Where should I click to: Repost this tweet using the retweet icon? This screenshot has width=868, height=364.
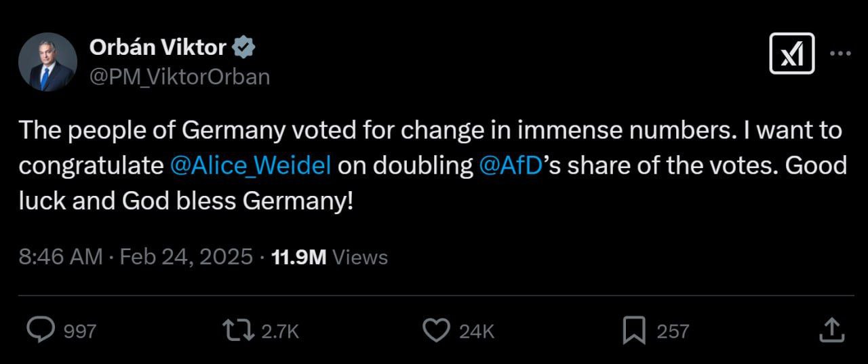click(x=237, y=331)
